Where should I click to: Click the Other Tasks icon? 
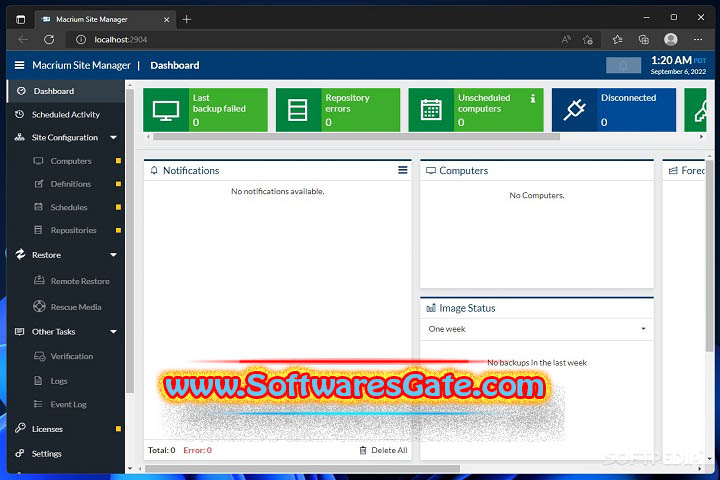(19, 332)
